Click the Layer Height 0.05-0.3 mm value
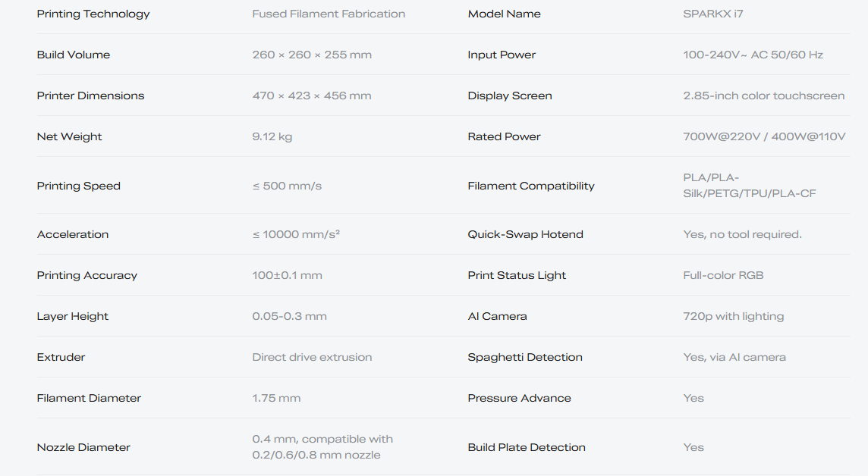868x476 pixels. (290, 316)
